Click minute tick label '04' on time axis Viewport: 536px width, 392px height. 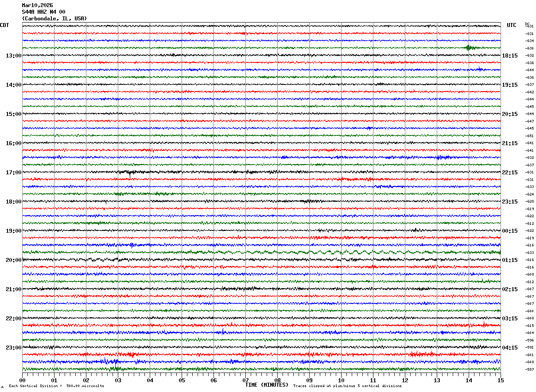click(x=150, y=380)
